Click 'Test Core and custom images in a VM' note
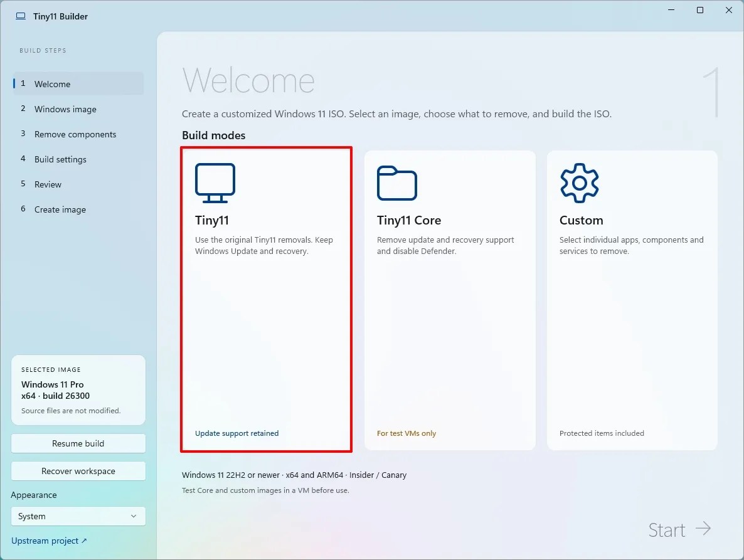This screenshot has height=560, width=744. [x=265, y=490]
